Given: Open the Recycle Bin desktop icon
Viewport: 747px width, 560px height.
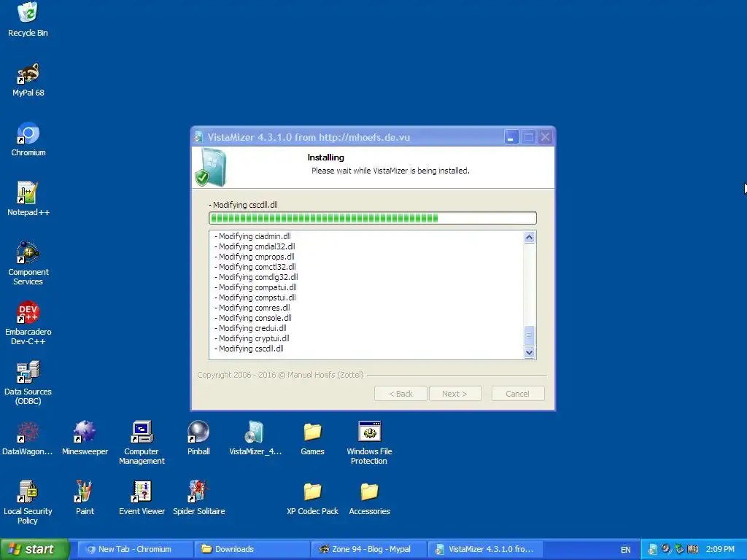Looking at the screenshot, I should click(28, 20).
